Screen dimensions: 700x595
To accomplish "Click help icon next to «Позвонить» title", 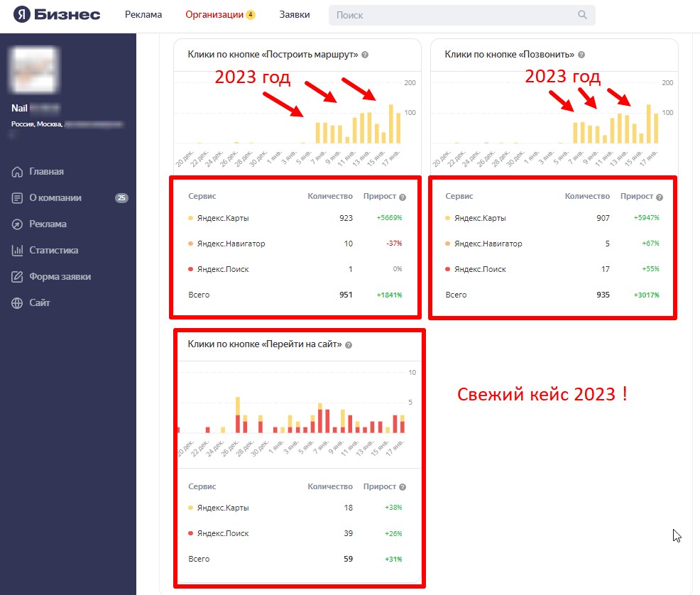I will (581, 55).
